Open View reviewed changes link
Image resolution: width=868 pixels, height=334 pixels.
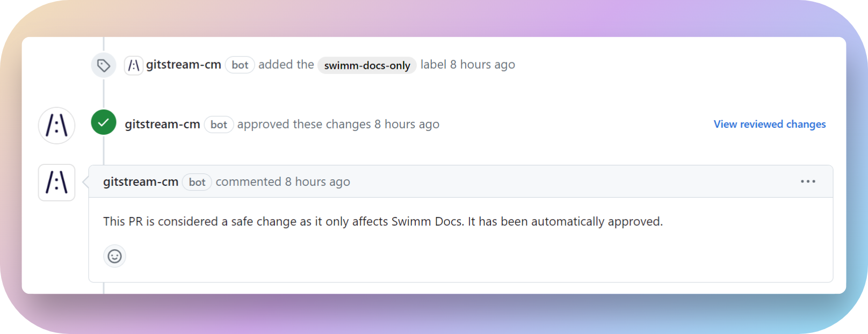pos(770,124)
